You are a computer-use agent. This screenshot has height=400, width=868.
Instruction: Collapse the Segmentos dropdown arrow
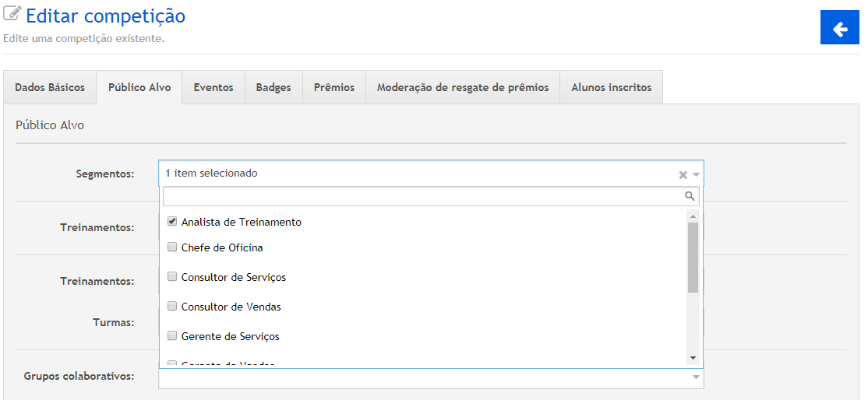696,175
